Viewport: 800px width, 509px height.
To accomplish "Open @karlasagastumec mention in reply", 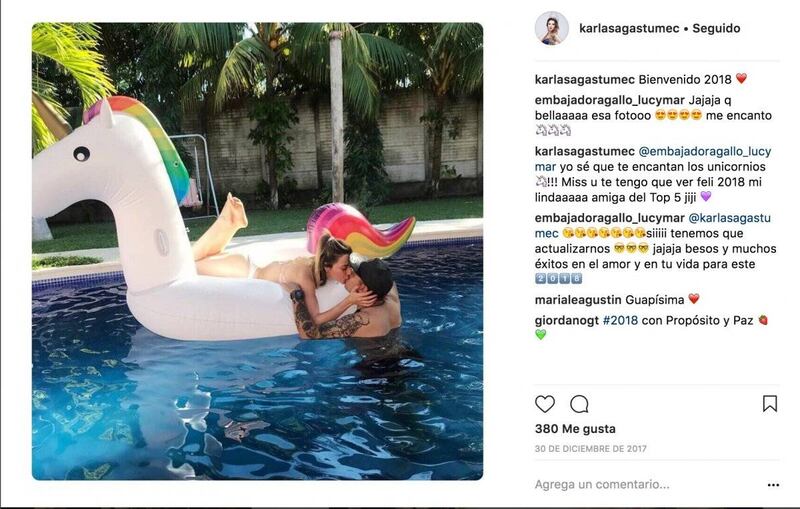I will tap(653, 225).
